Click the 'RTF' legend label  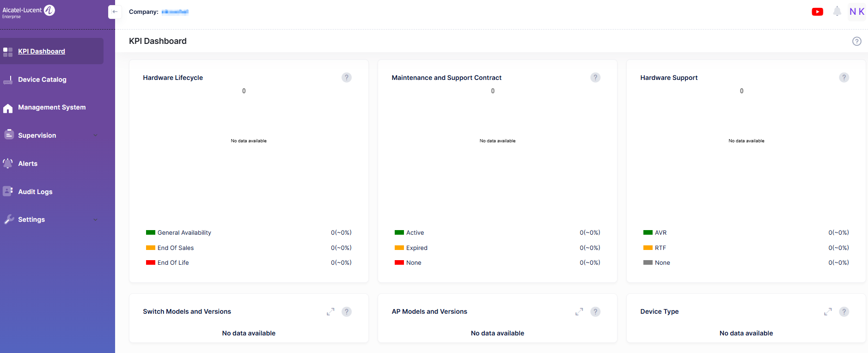[660, 248]
